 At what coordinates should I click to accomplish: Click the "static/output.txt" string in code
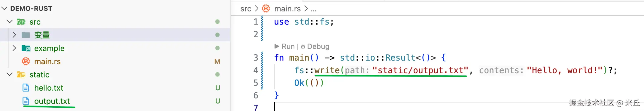tap(420, 70)
